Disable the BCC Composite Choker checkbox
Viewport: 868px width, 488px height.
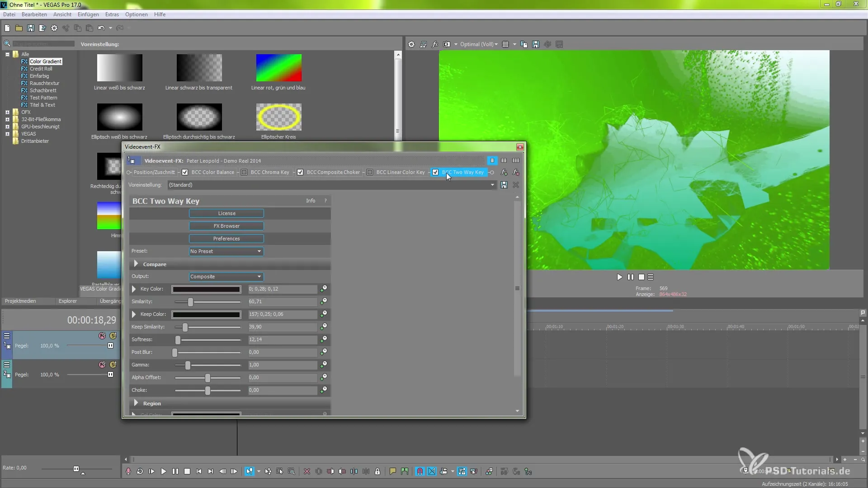(x=300, y=172)
